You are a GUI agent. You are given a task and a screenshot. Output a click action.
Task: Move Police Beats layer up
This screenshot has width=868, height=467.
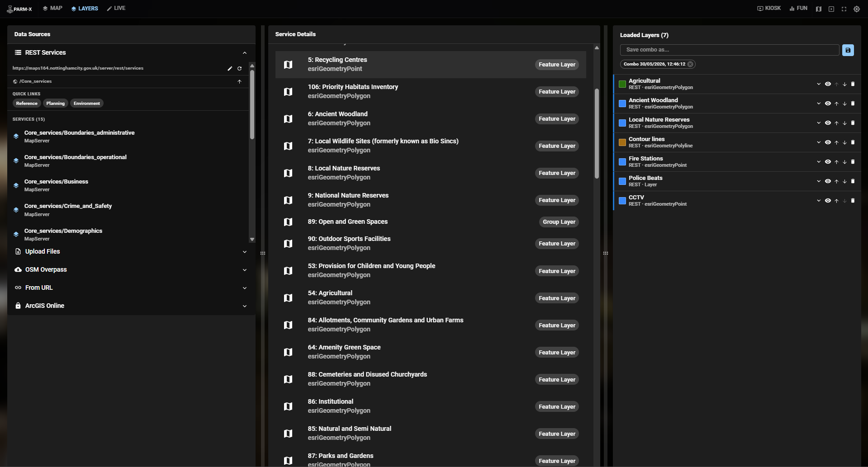pos(837,181)
